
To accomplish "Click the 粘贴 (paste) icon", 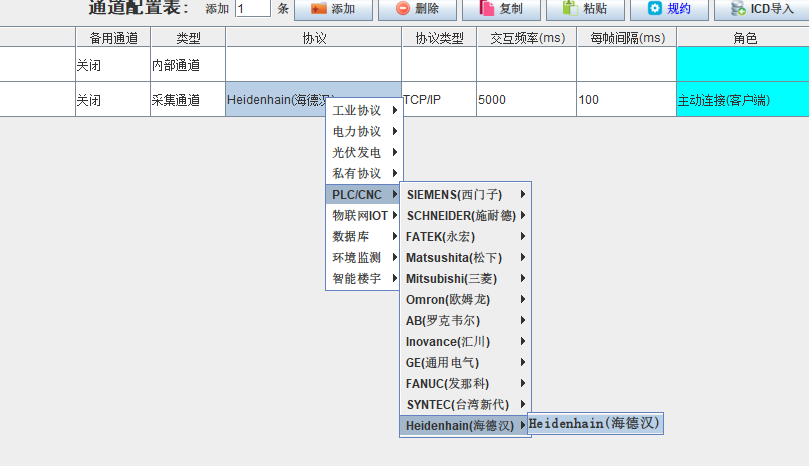I will tap(570, 8).
